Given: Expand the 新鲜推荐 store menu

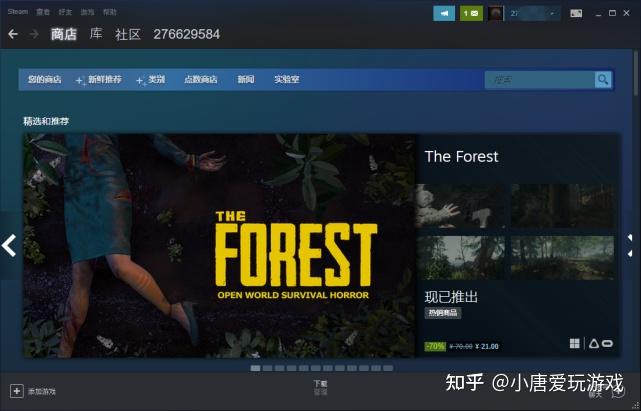Looking at the screenshot, I should [x=99, y=79].
